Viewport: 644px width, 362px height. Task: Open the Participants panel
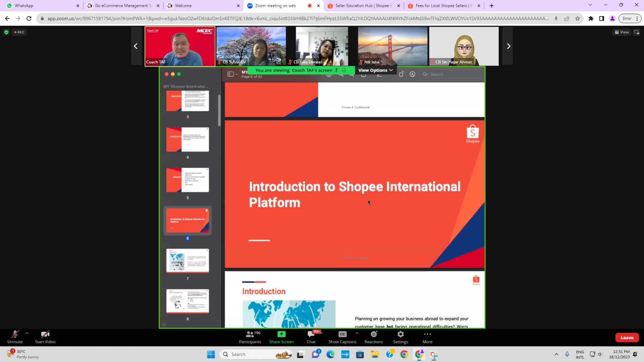(x=250, y=337)
